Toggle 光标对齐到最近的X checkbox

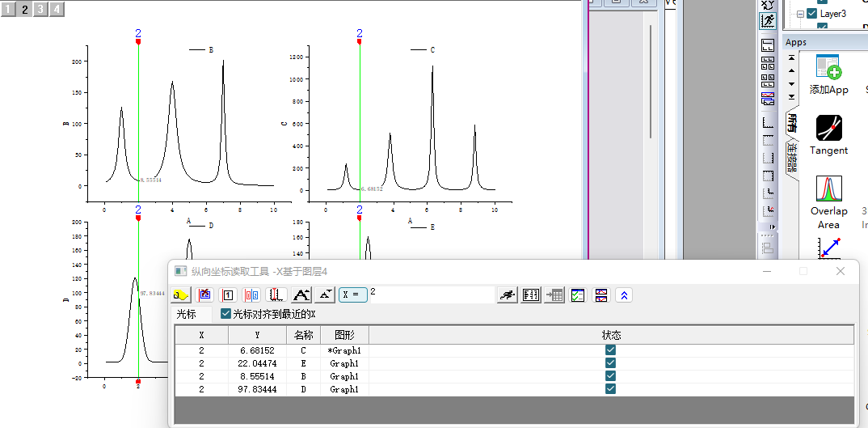226,314
